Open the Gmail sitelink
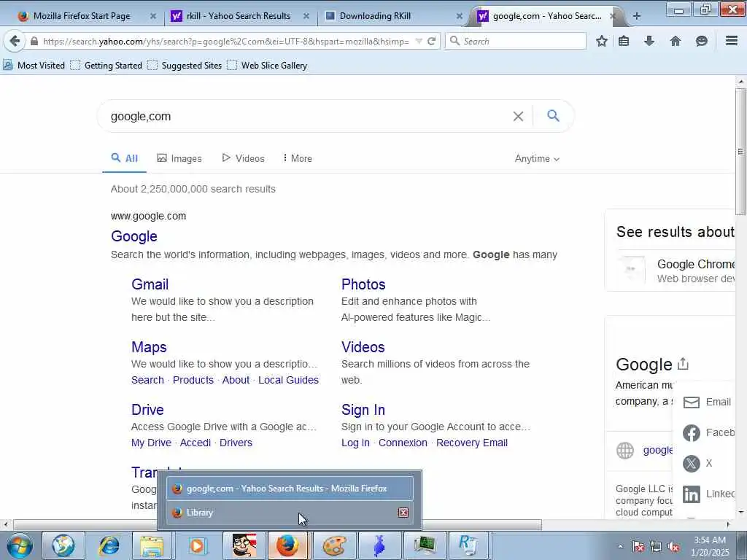747x560 pixels. click(150, 284)
